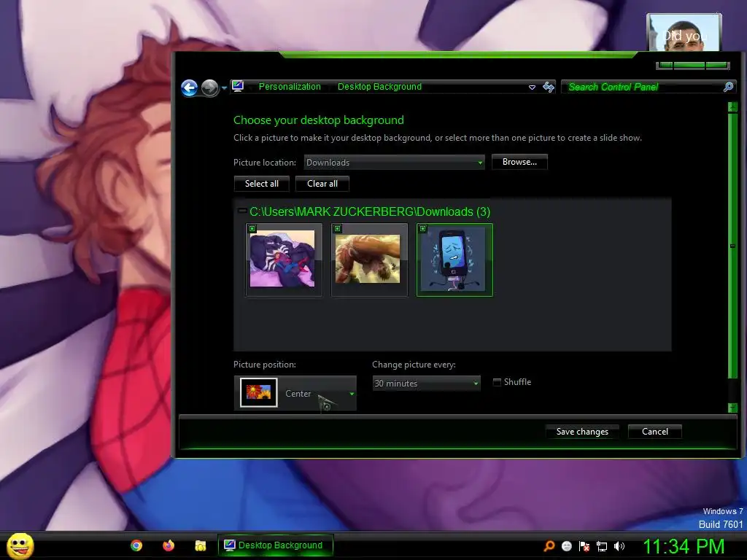Open recent pages arrow beside the forward button
This screenshot has width=747, height=560.
click(x=224, y=88)
